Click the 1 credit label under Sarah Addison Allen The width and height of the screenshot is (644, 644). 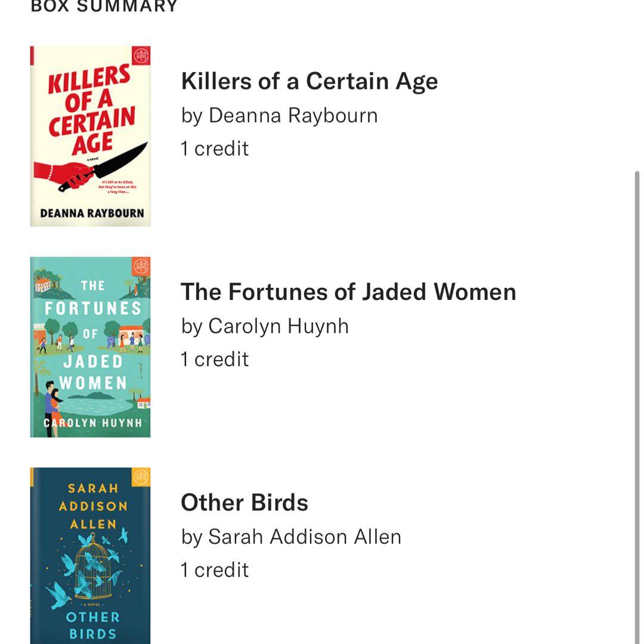215,570
